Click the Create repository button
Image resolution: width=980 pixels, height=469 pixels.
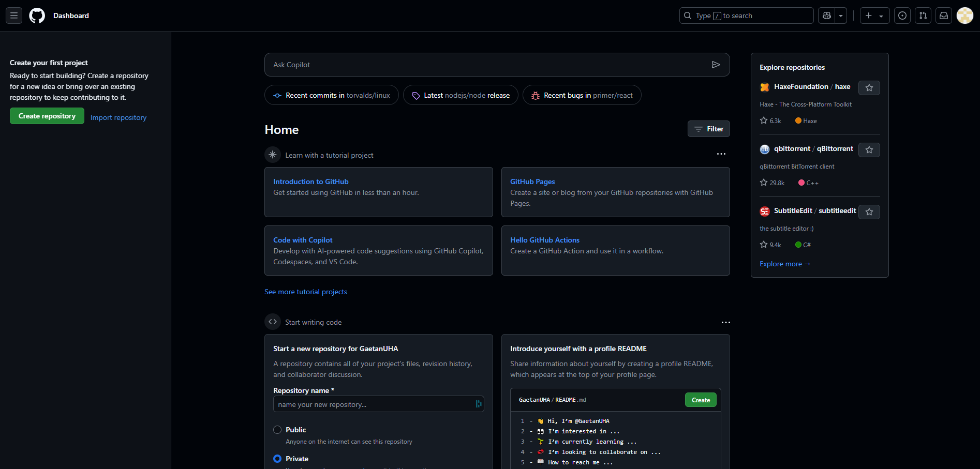coord(47,115)
